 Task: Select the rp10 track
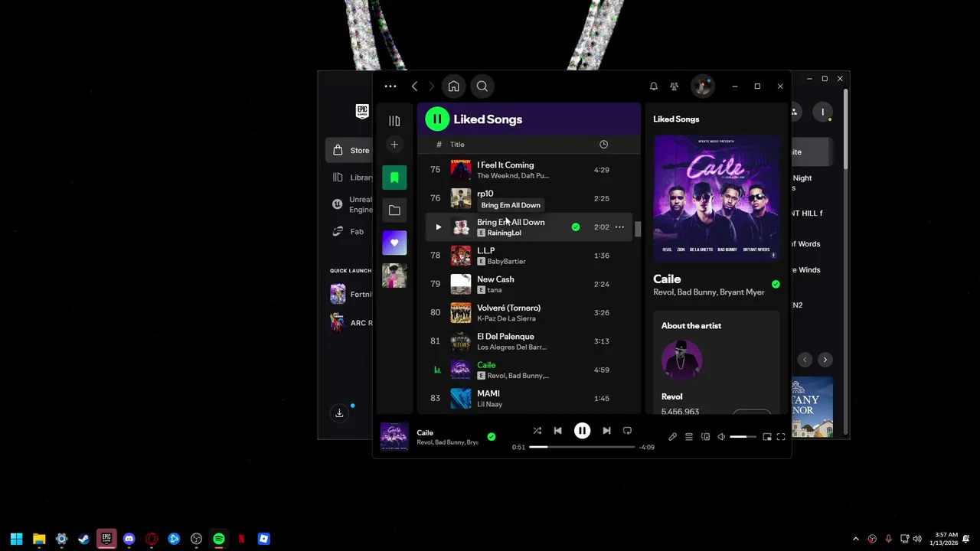(x=528, y=198)
